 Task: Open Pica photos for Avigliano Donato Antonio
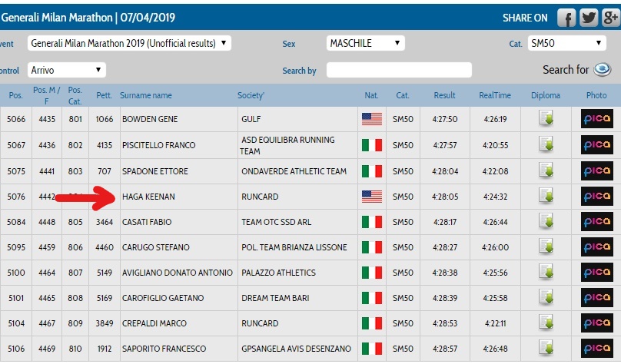(597, 272)
